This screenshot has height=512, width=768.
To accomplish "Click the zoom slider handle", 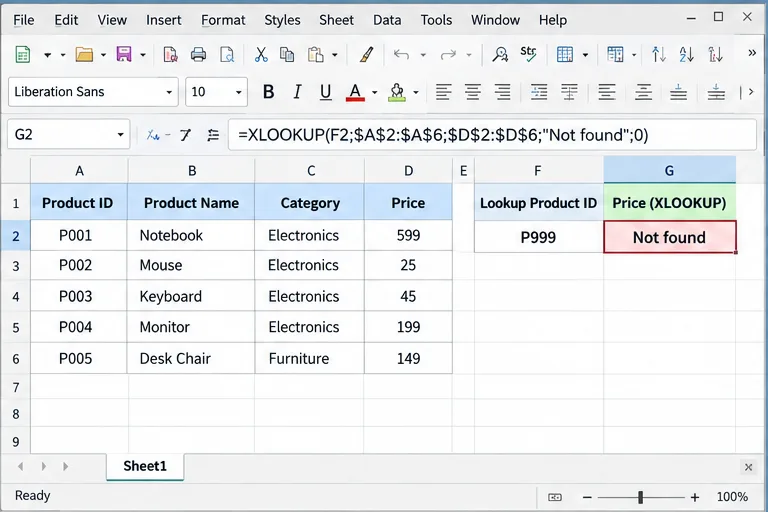I will tap(640, 497).
